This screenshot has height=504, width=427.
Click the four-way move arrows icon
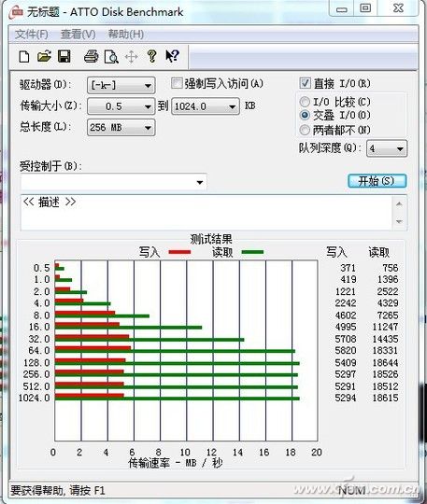[132, 57]
